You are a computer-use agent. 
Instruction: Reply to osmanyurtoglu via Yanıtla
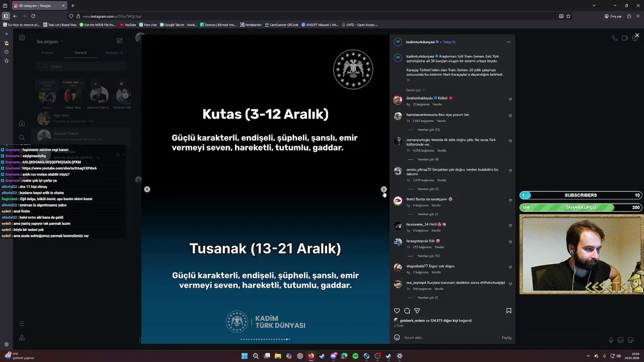442,151
